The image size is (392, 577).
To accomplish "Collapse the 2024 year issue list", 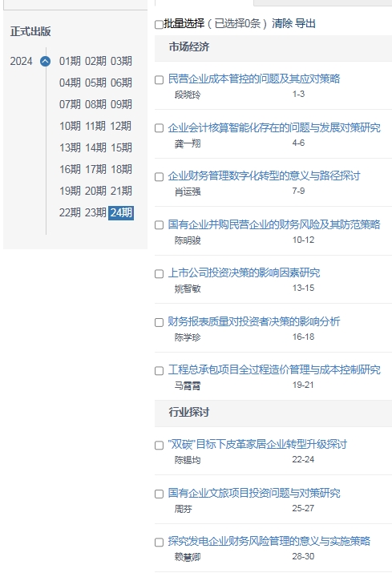I will click(45, 61).
